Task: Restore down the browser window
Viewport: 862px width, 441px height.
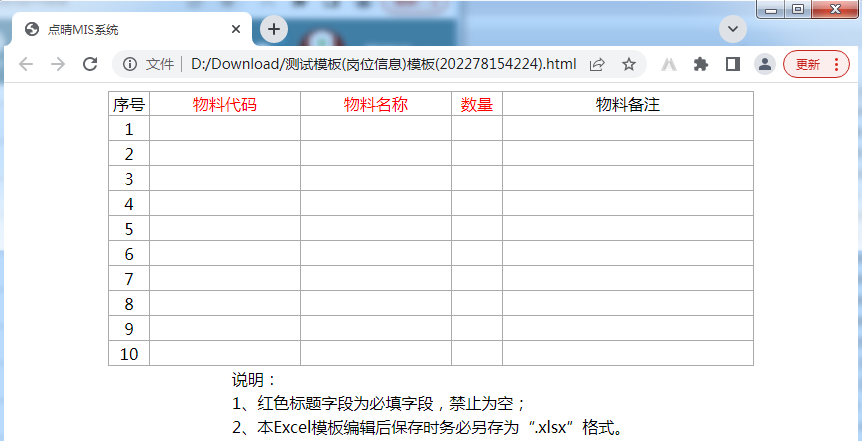Action: click(798, 9)
